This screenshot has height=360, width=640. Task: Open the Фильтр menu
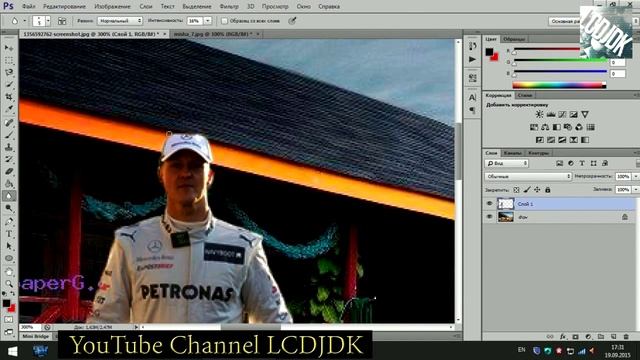pyautogui.click(x=229, y=7)
